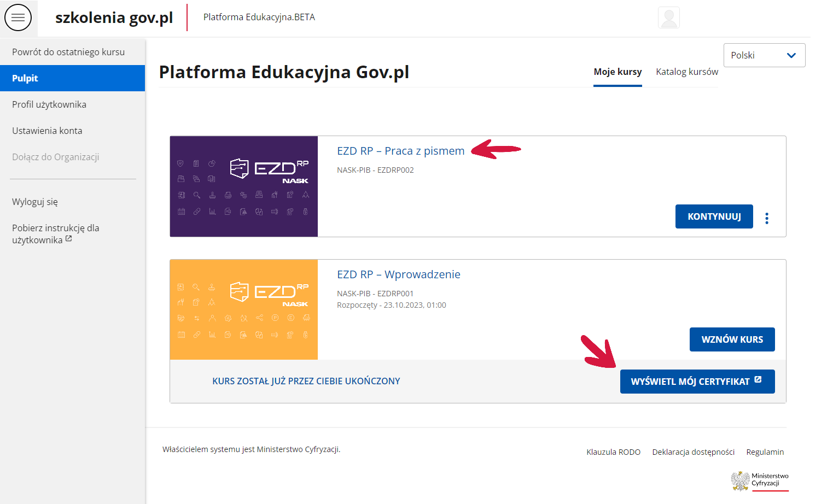Image resolution: width=833 pixels, height=504 pixels.
Task: Open the hamburger menu icon
Action: [18, 18]
